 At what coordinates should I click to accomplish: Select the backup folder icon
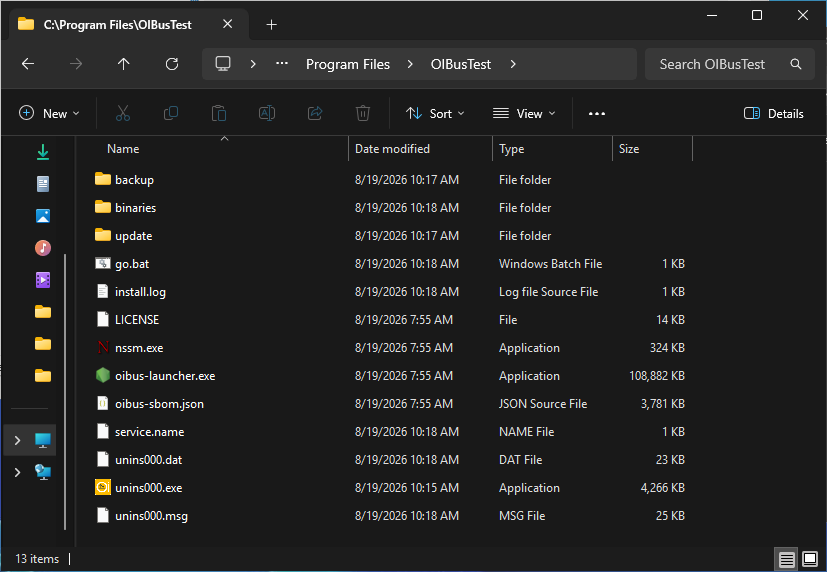pos(103,179)
